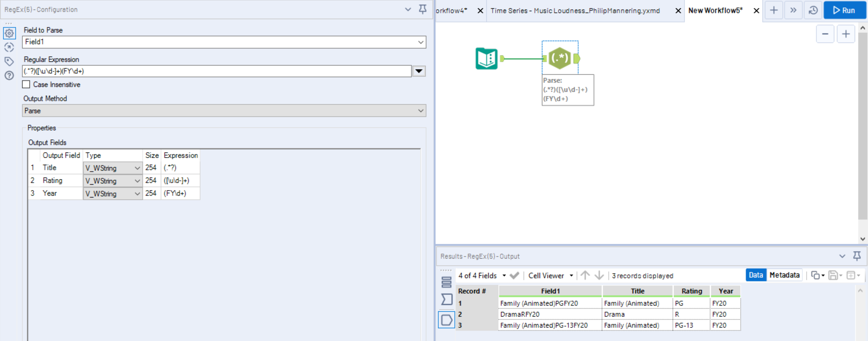Toggle the select-all fields checkmark
Image resolution: width=868 pixels, height=341 pixels.
[514, 276]
